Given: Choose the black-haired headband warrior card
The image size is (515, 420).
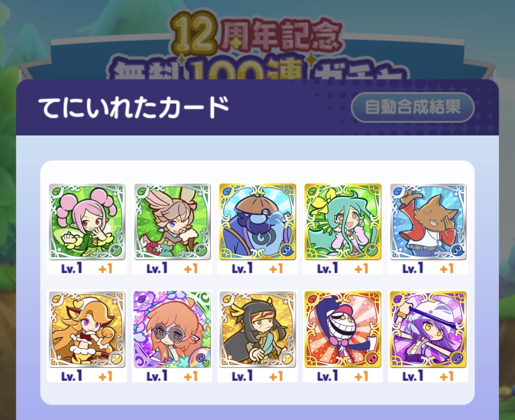Looking at the screenshot, I should point(257,329).
